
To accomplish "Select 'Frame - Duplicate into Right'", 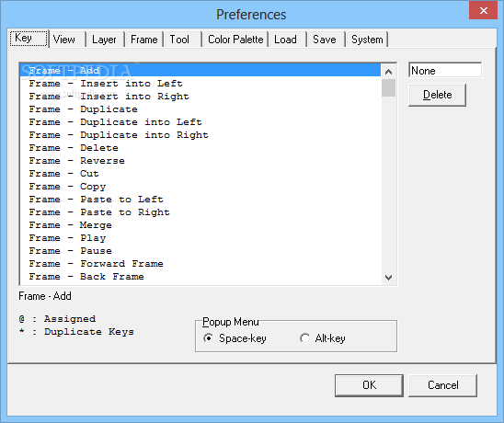I will click(x=200, y=135).
